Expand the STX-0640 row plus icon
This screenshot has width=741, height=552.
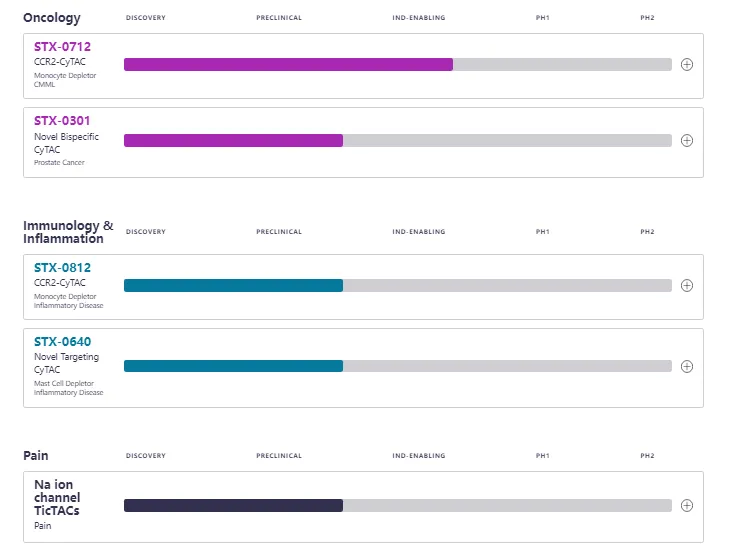(686, 366)
